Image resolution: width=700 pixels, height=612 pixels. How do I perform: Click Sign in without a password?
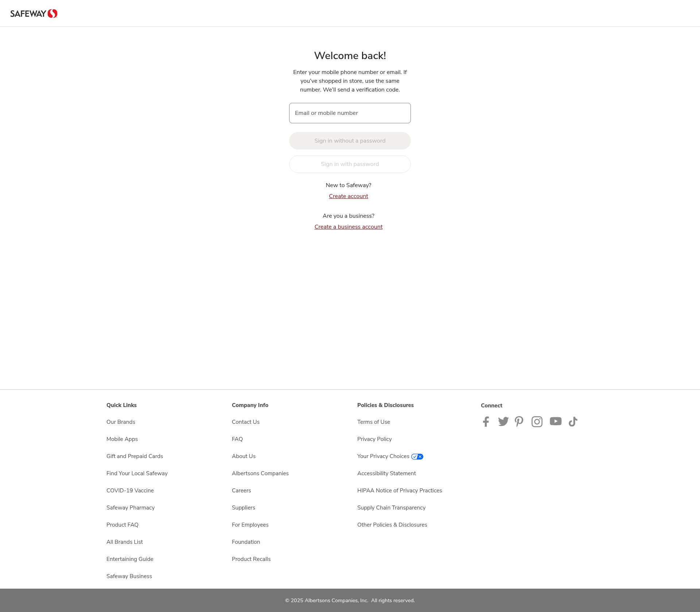pyautogui.click(x=350, y=141)
